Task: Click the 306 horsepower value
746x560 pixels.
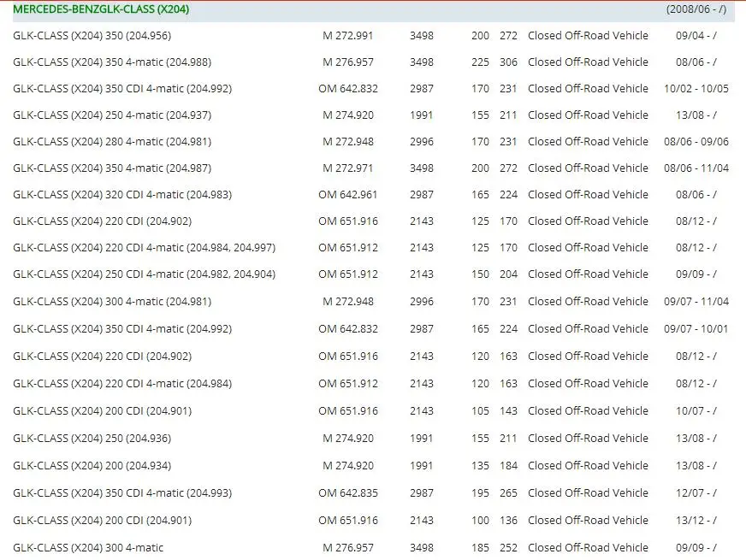Action: pyautogui.click(x=508, y=62)
